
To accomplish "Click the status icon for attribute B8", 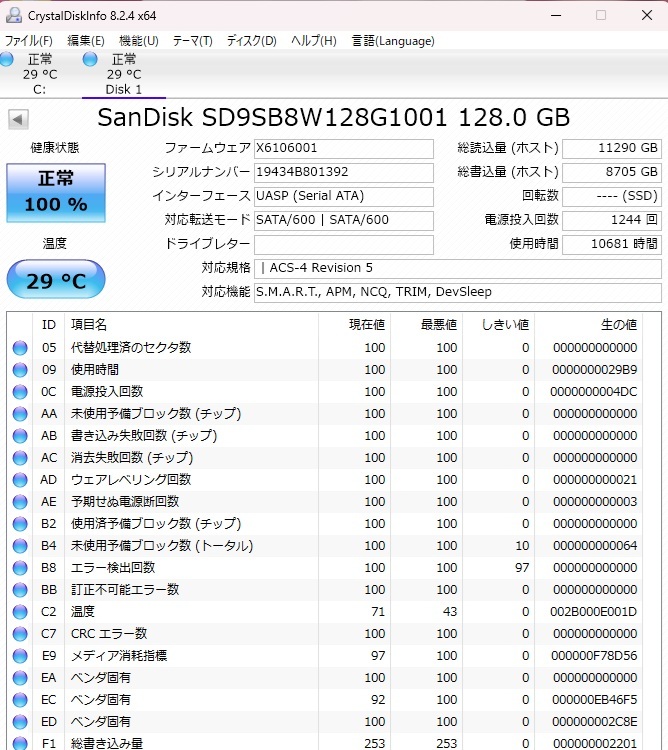I will (20, 568).
